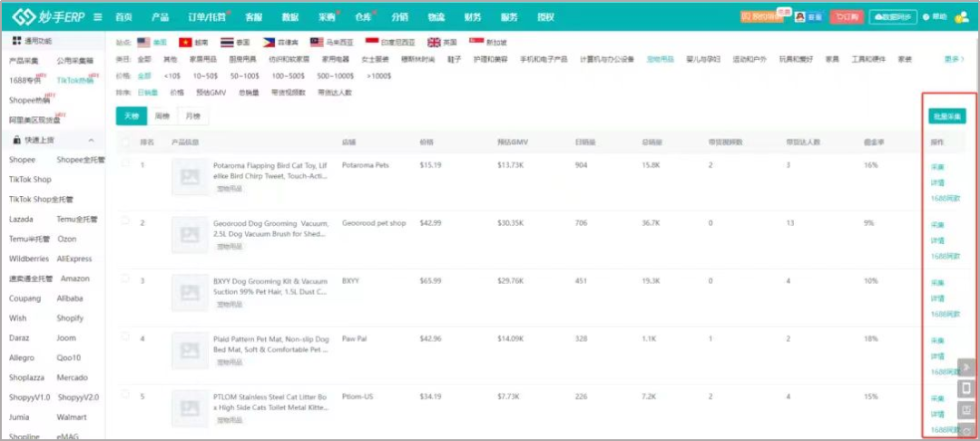The width and height of the screenshot is (980, 441).
Task: Filter price by <10$
Action: pos(171,76)
